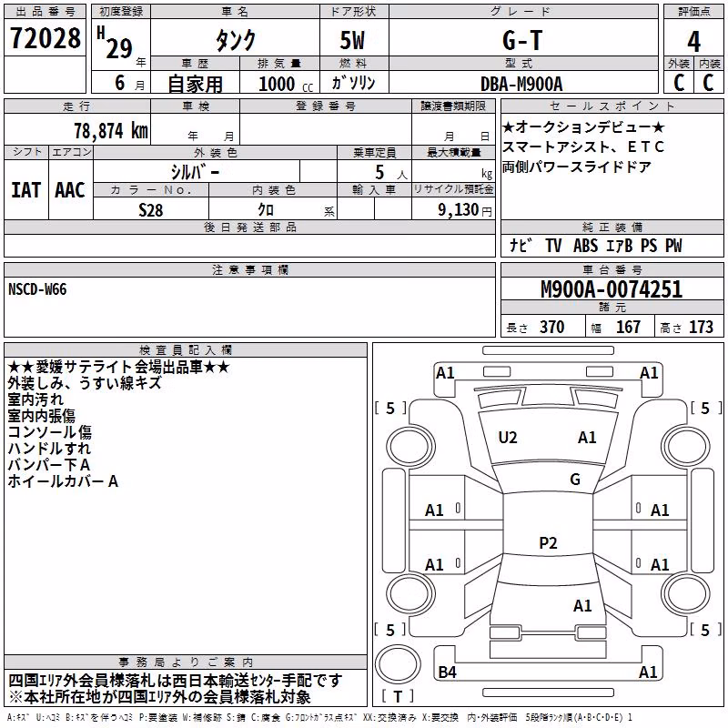Click the NSCD-W66 note text
Image resolution: width=728 pixels, height=728 pixels.
tap(37, 289)
